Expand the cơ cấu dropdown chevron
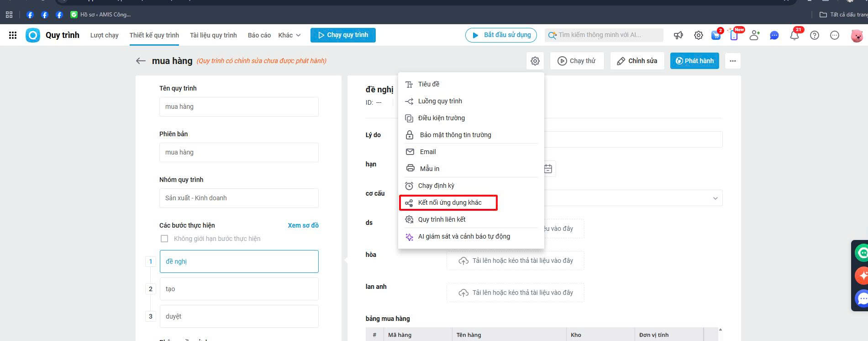This screenshot has height=341, width=868. tap(715, 198)
